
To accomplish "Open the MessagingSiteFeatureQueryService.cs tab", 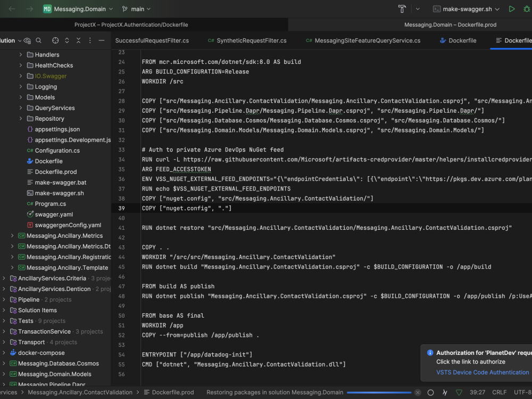I will pos(363,40).
